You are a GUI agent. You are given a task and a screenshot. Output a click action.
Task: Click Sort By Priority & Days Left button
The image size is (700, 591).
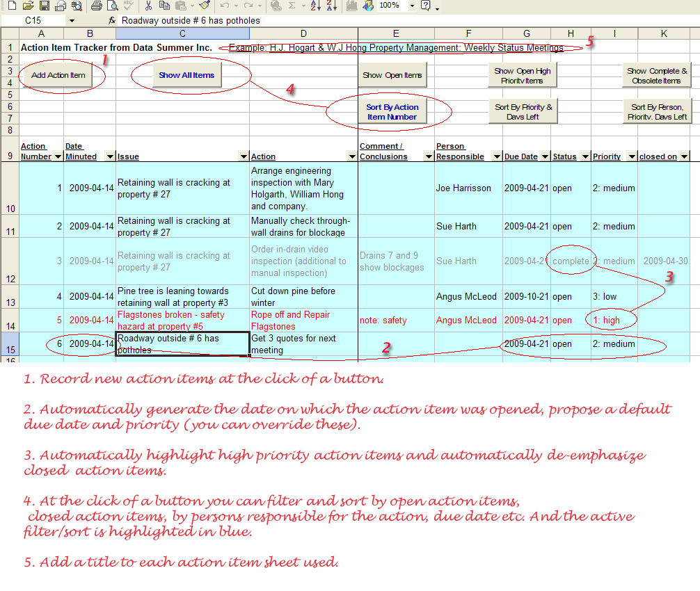click(x=523, y=111)
